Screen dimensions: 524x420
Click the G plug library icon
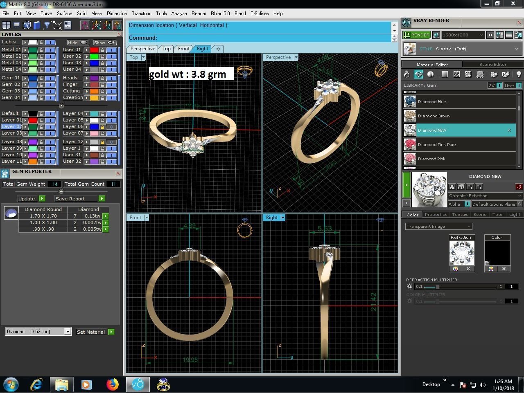tap(494, 74)
